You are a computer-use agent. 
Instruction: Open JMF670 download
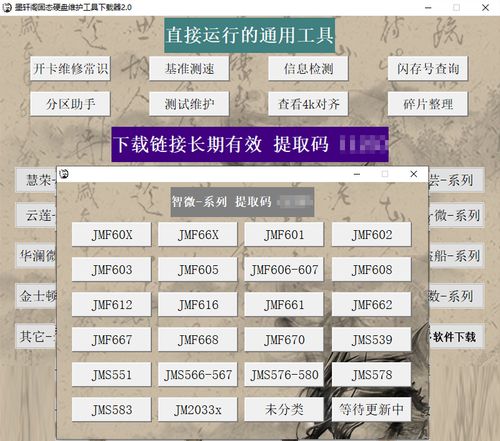click(284, 339)
